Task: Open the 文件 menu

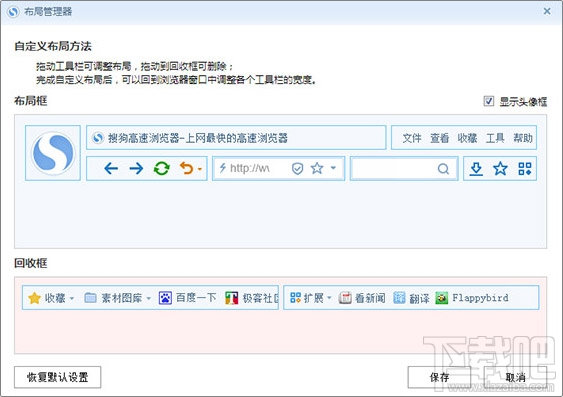Action: [x=412, y=138]
